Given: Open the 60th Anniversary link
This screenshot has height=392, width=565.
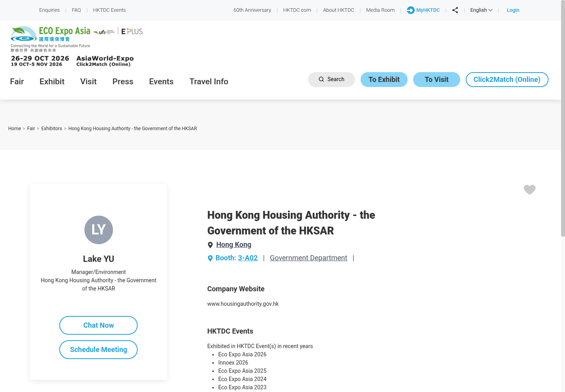Looking at the screenshot, I should coord(252,10).
